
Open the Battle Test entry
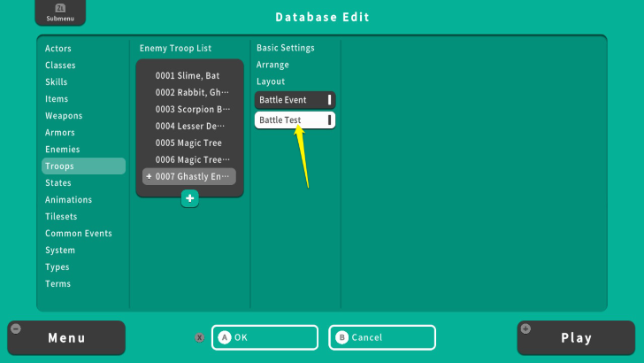click(295, 120)
